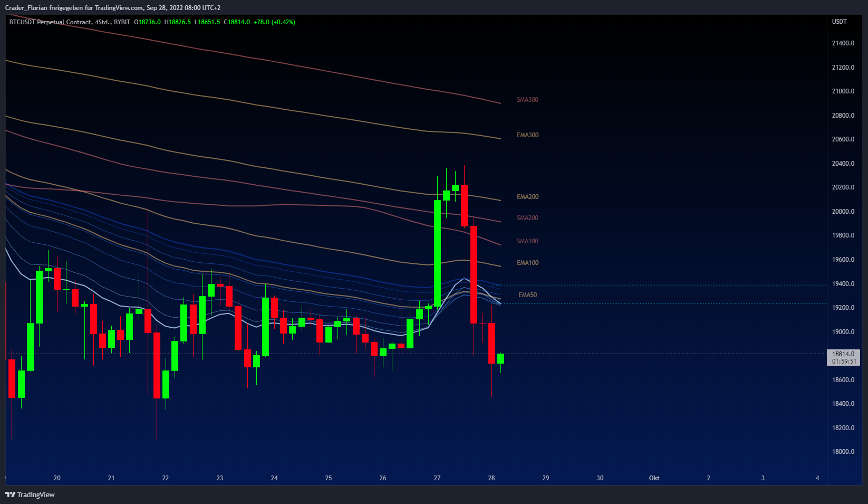Click date 30 on the time axis
Screen dimensions: 868x504
pyautogui.click(x=600, y=478)
